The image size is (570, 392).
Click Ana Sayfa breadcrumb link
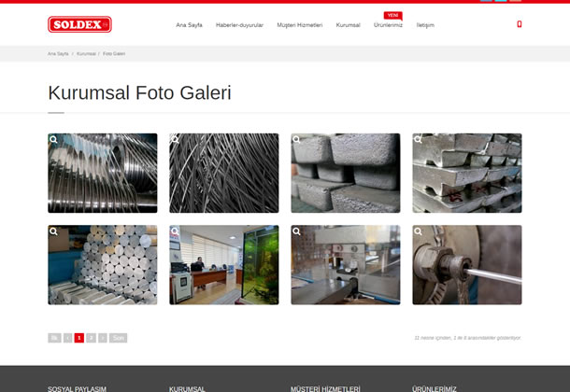pyautogui.click(x=58, y=54)
